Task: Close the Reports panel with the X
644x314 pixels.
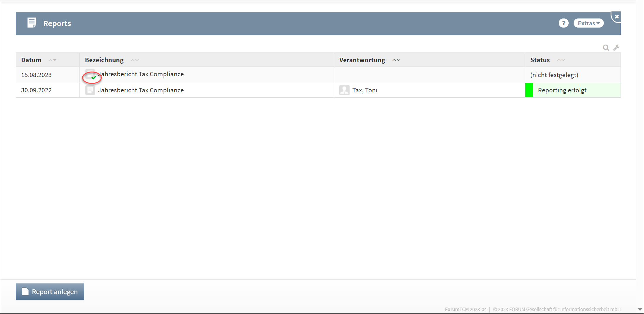Action: 617,17
